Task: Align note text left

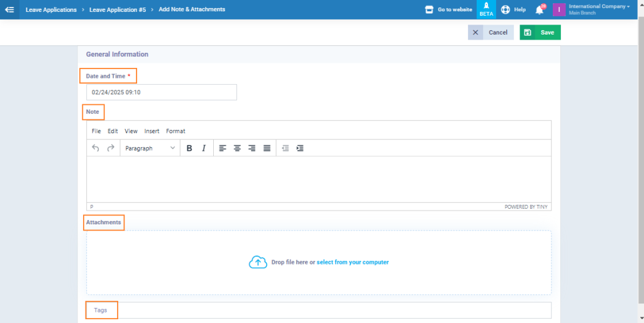Action: pos(223,148)
